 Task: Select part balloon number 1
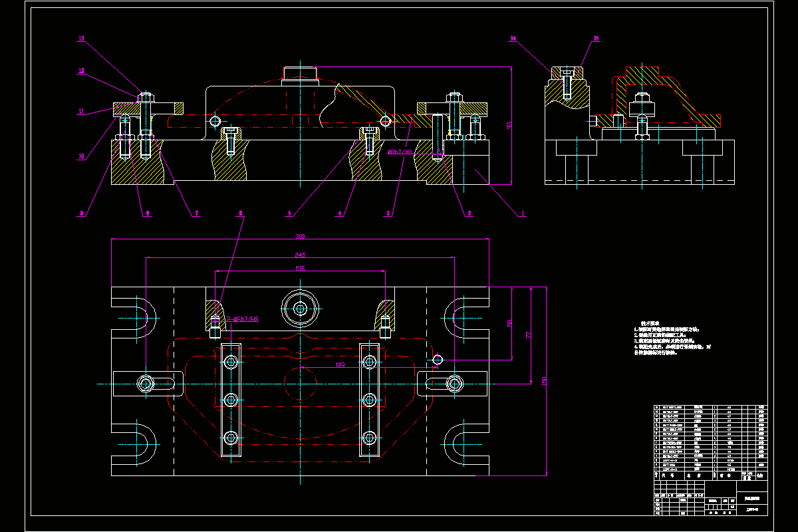(523, 213)
